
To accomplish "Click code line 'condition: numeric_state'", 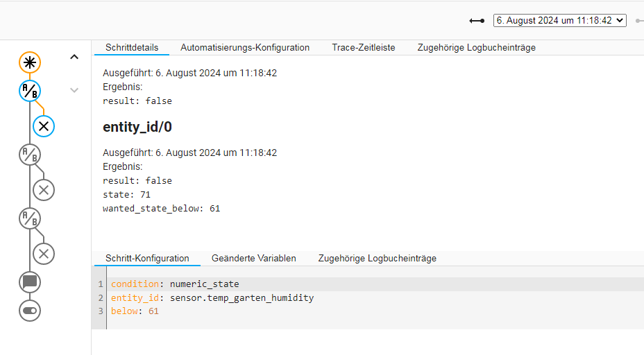I will pos(175,284).
